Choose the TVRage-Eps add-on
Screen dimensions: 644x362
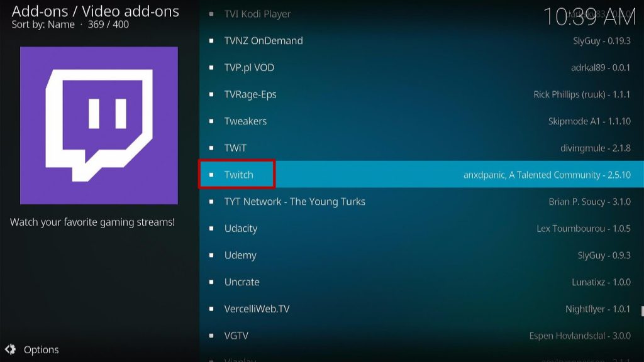click(422, 94)
